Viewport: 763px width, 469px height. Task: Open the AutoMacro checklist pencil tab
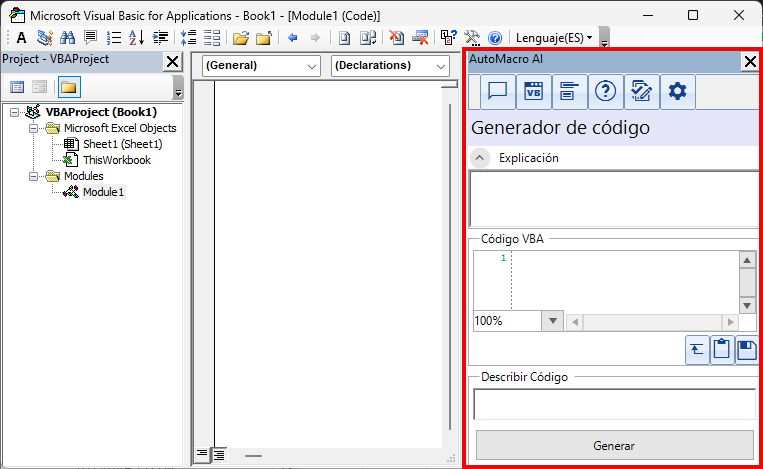coord(641,91)
